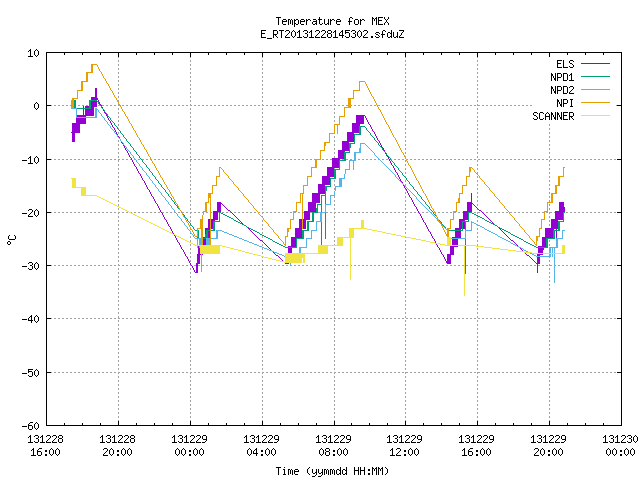Click the '°C' y-axis unit label

11,240
